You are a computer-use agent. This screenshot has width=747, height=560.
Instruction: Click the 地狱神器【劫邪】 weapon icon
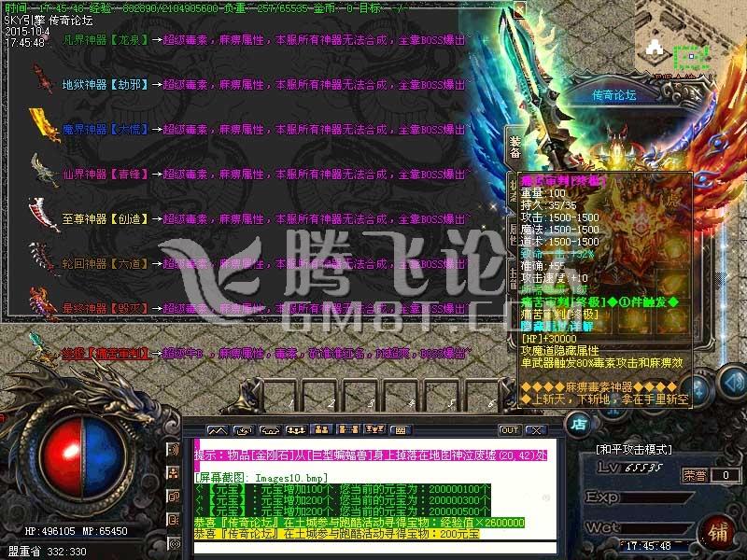[x=43, y=79]
